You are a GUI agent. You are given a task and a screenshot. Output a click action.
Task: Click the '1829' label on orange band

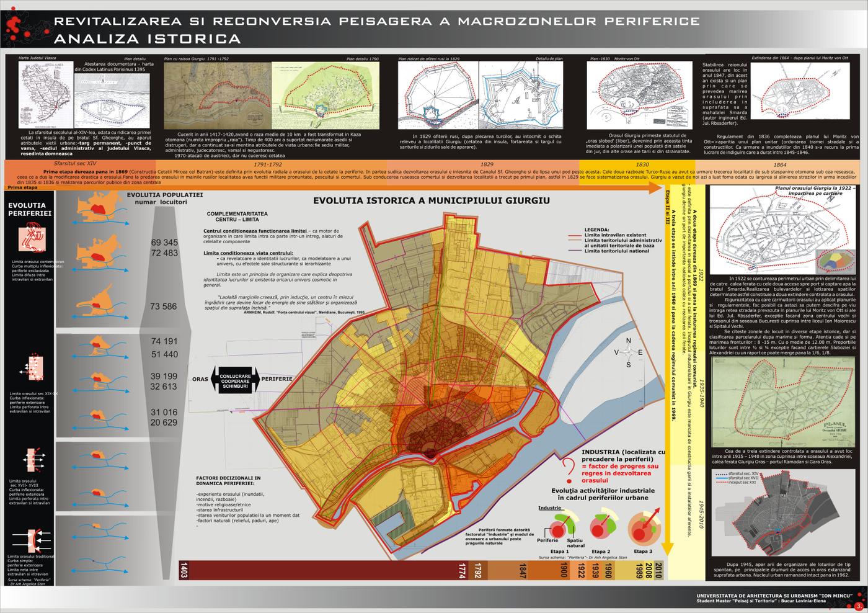pos(485,165)
